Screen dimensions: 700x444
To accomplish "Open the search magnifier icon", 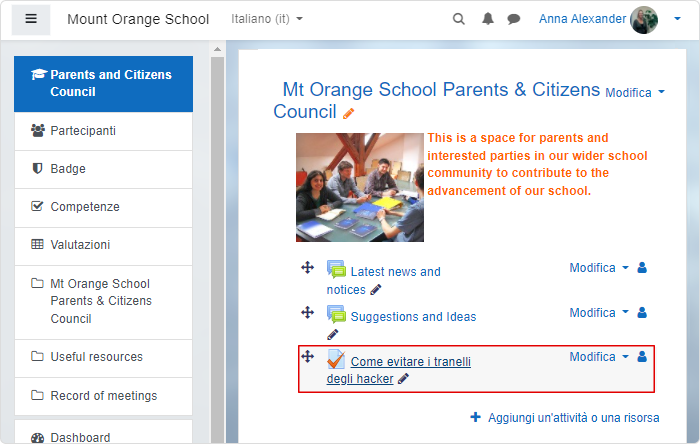I will (458, 19).
